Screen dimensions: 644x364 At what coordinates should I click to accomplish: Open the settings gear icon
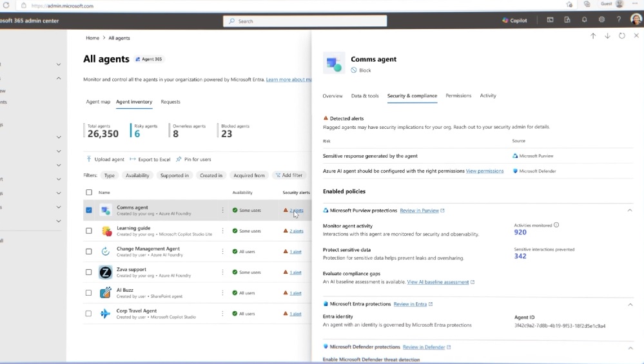(x=601, y=20)
